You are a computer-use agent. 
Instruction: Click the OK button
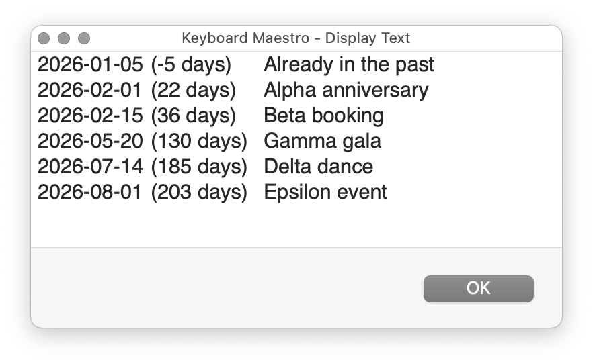478,288
